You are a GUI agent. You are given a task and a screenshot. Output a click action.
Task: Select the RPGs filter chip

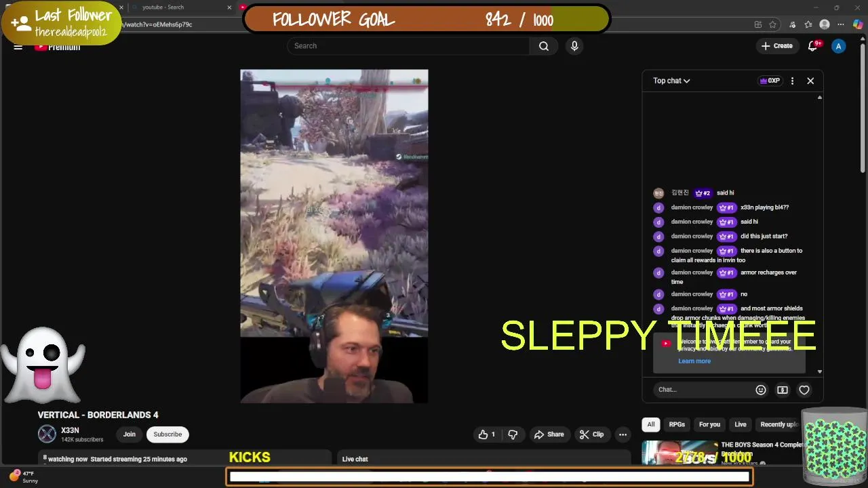tap(677, 424)
